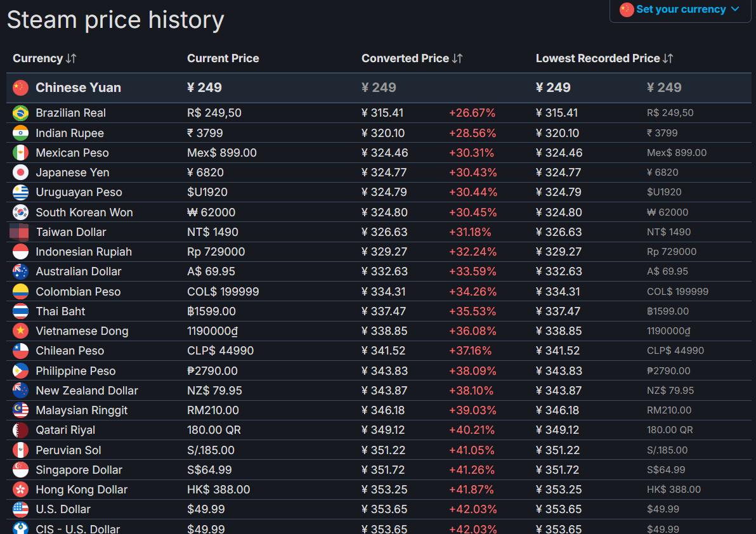The height and width of the screenshot is (534, 756).
Task: Select the Chinese Yuan row name
Action: pos(78,88)
